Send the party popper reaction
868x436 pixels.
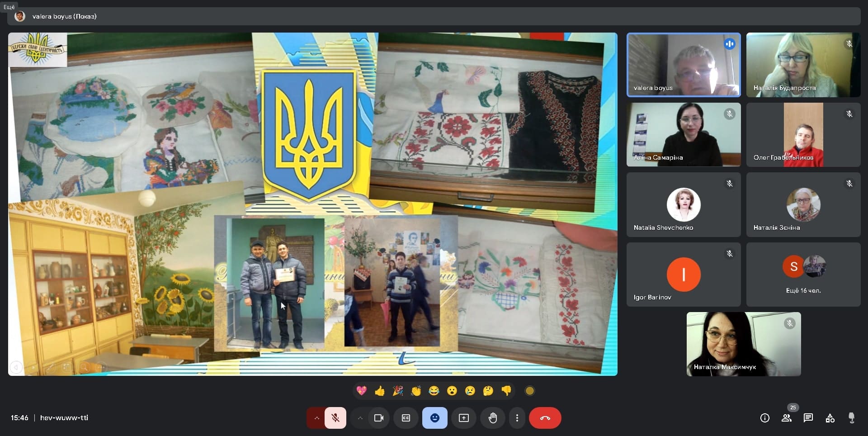click(398, 391)
